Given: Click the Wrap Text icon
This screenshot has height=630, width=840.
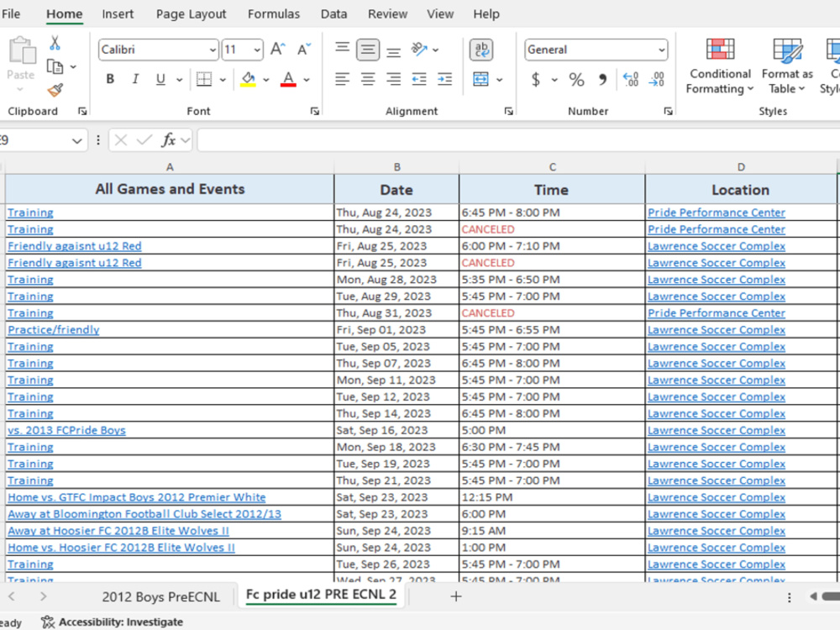Looking at the screenshot, I should point(481,50).
